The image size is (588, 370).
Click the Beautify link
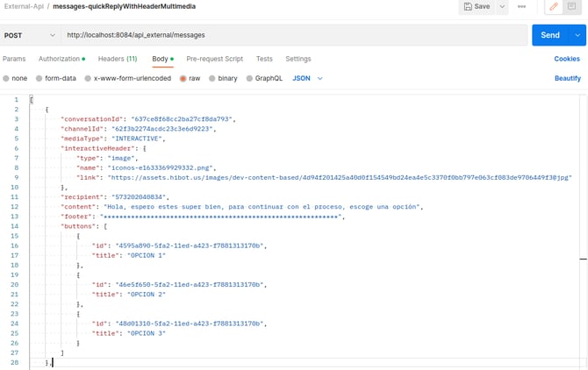click(x=567, y=78)
